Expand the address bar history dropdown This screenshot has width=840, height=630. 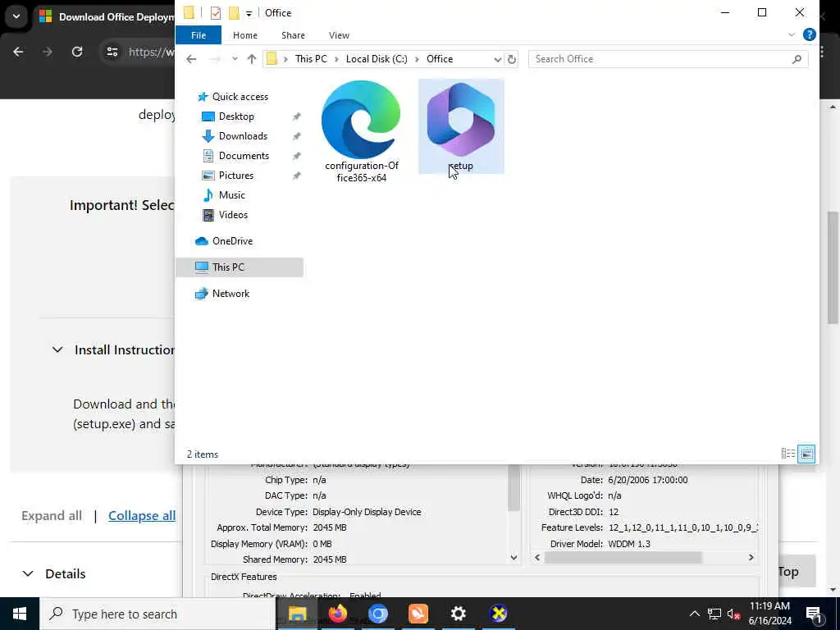tap(498, 59)
